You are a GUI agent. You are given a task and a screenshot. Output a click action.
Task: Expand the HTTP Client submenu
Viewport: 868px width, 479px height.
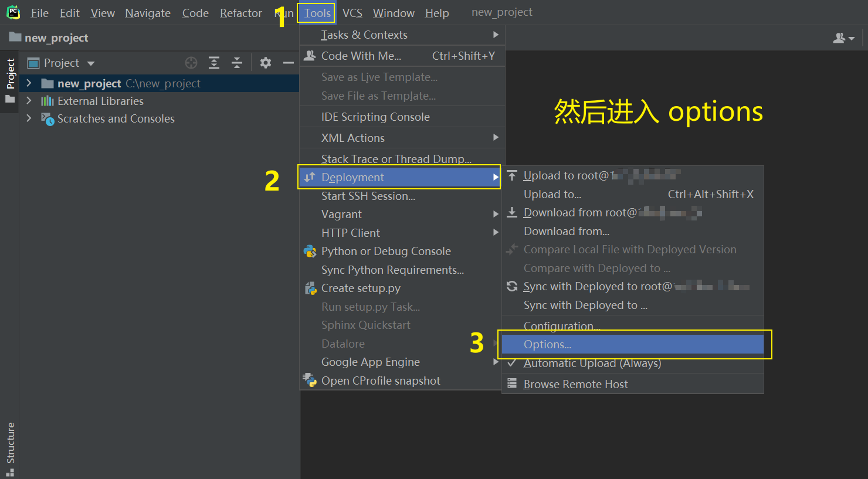pyautogui.click(x=401, y=233)
